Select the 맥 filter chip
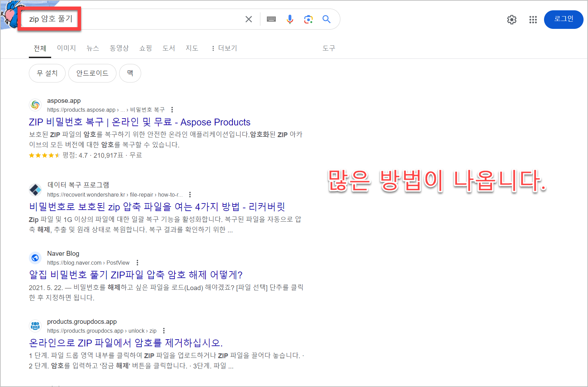 (130, 73)
